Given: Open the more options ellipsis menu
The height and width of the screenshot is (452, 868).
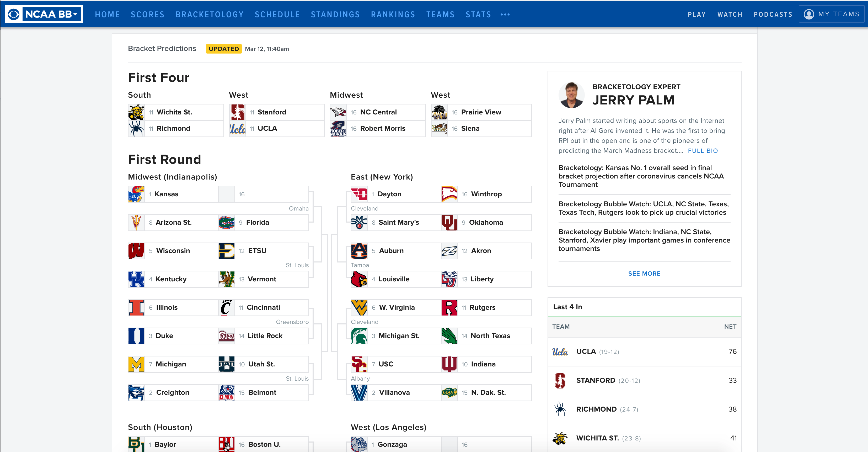Looking at the screenshot, I should pos(505,14).
